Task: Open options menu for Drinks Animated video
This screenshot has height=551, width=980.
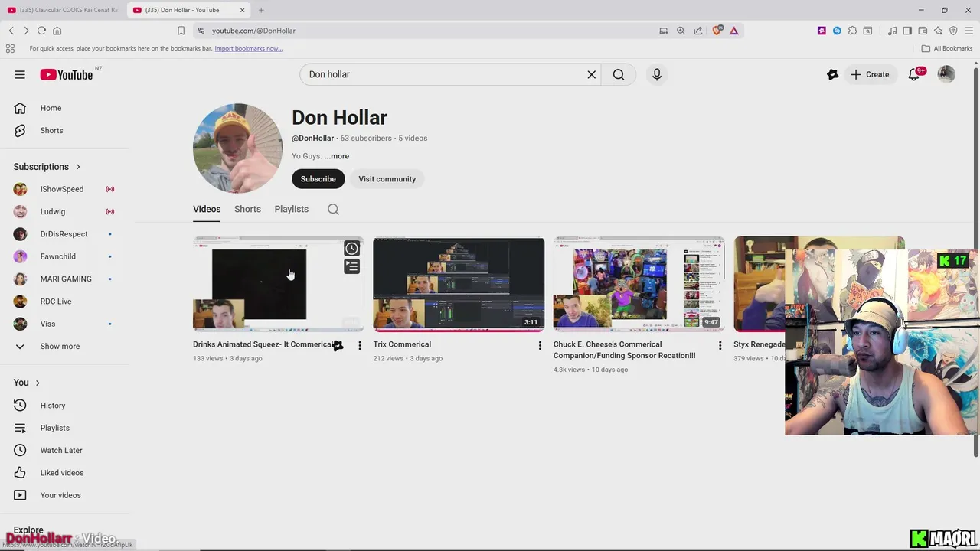Action: point(359,346)
